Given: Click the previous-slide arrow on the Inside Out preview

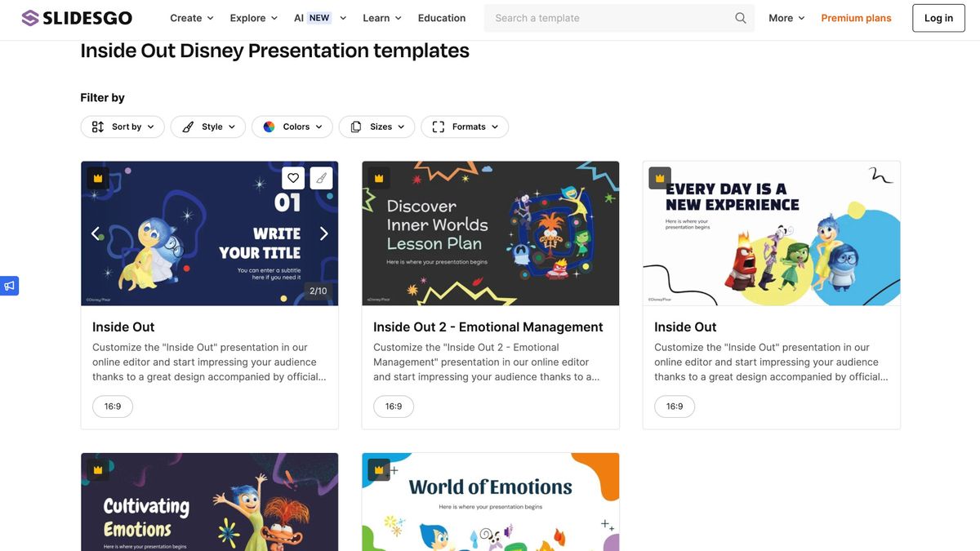Looking at the screenshot, I should pyautogui.click(x=96, y=233).
